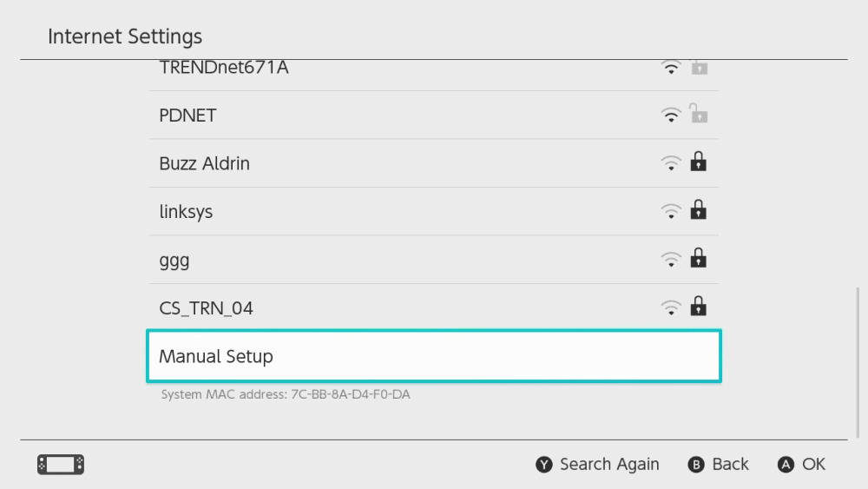Screen dimensions: 868x489
Task: Click the Wi-Fi signal icon for PDNET
Action: (671, 115)
